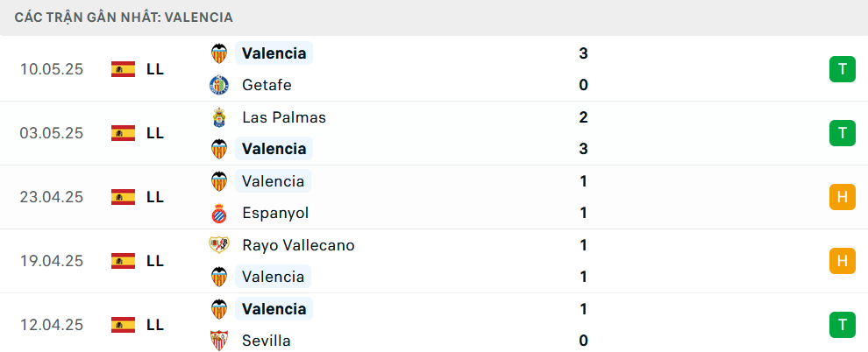Open the Sevilla team link

pyautogui.click(x=267, y=341)
